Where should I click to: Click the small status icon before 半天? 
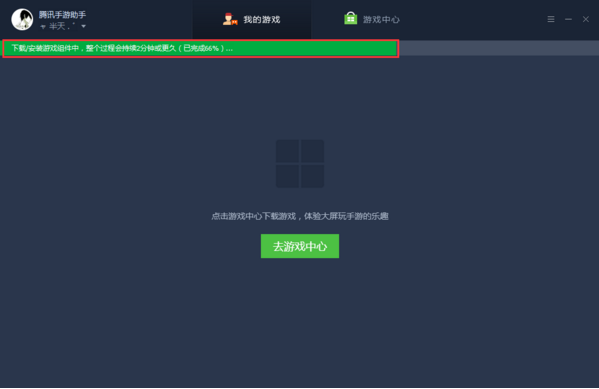[x=43, y=27]
